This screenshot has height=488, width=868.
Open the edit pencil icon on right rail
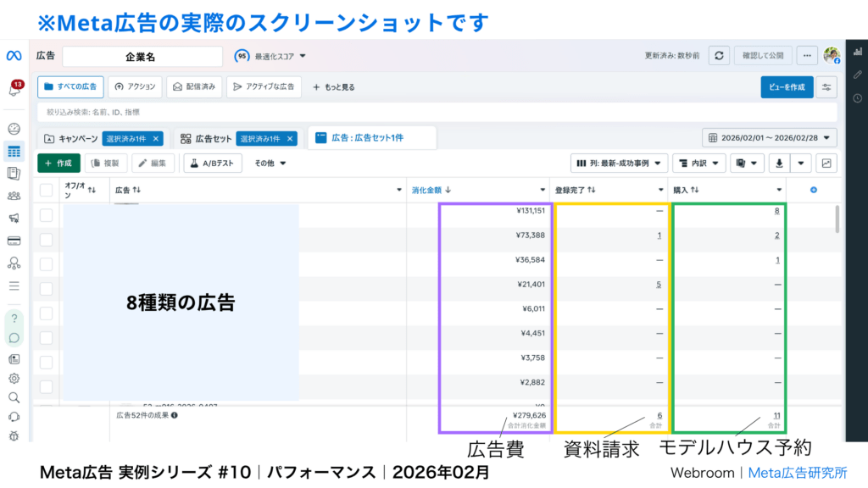pyautogui.click(x=858, y=75)
